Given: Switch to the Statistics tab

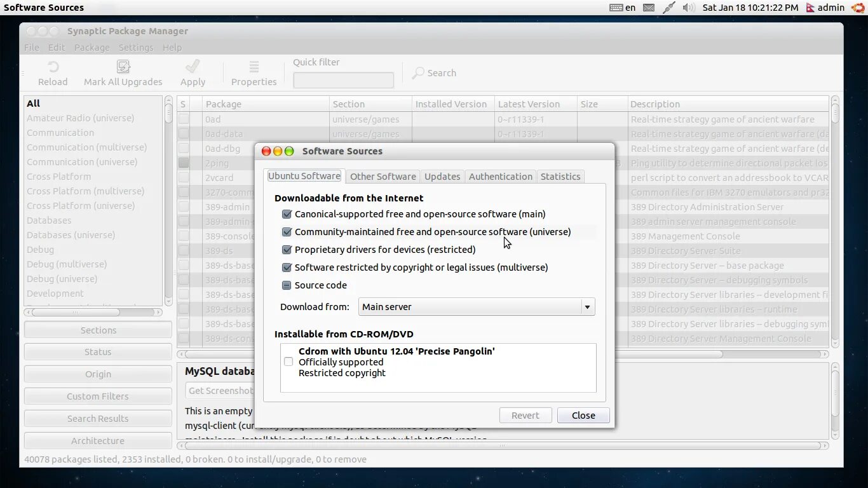Looking at the screenshot, I should (x=560, y=177).
